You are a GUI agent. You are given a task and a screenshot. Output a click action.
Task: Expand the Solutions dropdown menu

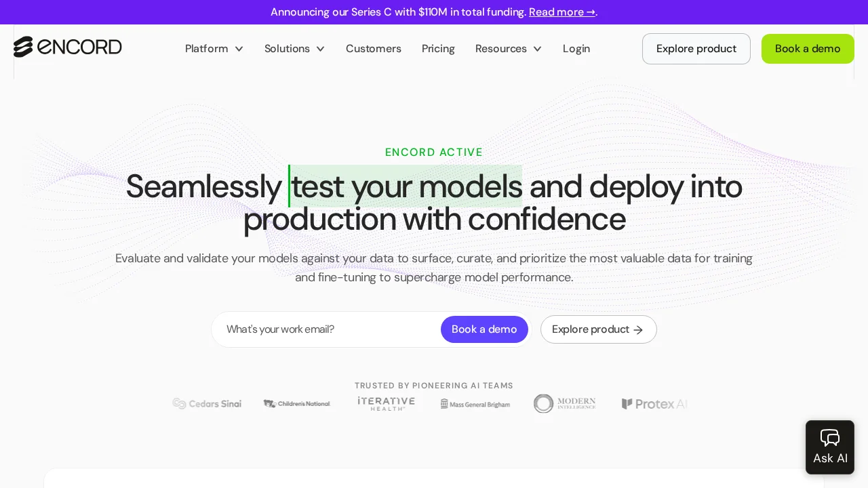click(x=295, y=49)
